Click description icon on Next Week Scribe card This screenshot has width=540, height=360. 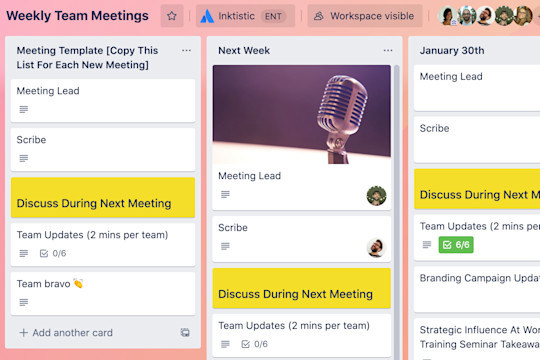click(x=225, y=246)
